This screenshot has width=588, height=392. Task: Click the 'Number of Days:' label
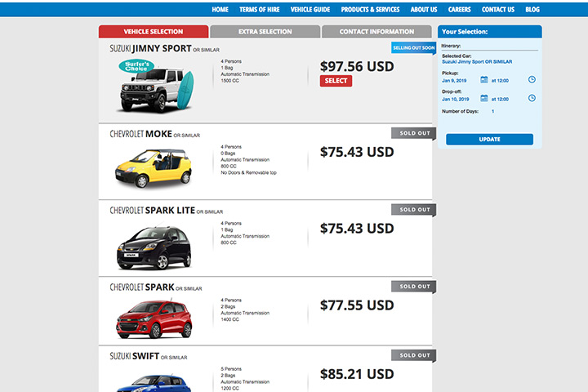(x=460, y=111)
